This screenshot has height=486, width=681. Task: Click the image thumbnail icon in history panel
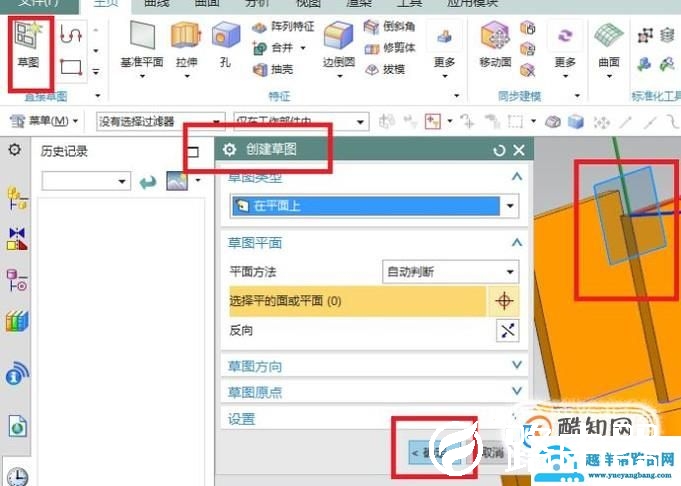pos(177,181)
